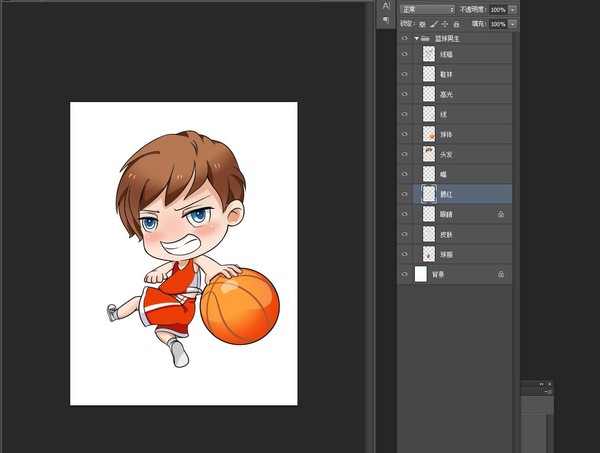Hide the 头发 hair layer
The image size is (600, 453).
click(404, 154)
